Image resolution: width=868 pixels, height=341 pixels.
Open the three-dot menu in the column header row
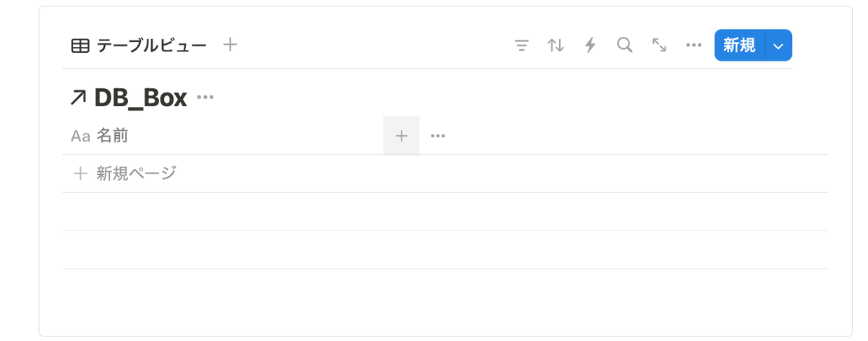pyautogui.click(x=438, y=135)
